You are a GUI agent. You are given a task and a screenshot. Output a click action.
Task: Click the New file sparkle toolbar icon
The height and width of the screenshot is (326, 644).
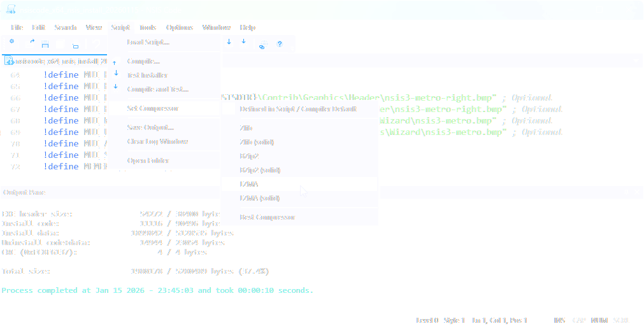(x=12, y=41)
